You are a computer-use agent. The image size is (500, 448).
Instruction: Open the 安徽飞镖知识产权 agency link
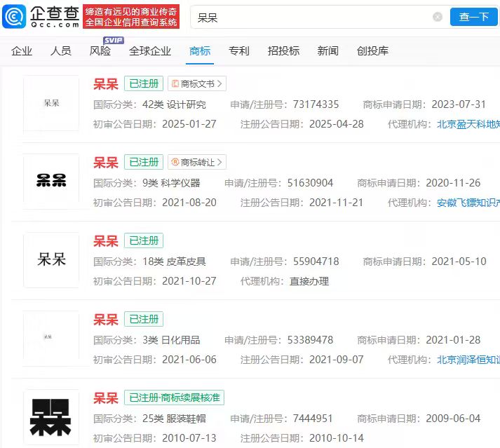pyautogui.click(x=468, y=203)
